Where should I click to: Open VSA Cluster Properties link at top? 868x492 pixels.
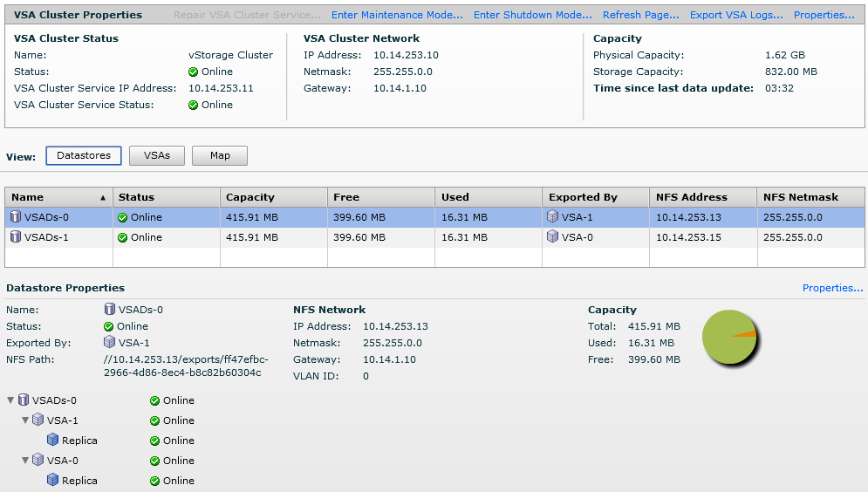coord(824,15)
